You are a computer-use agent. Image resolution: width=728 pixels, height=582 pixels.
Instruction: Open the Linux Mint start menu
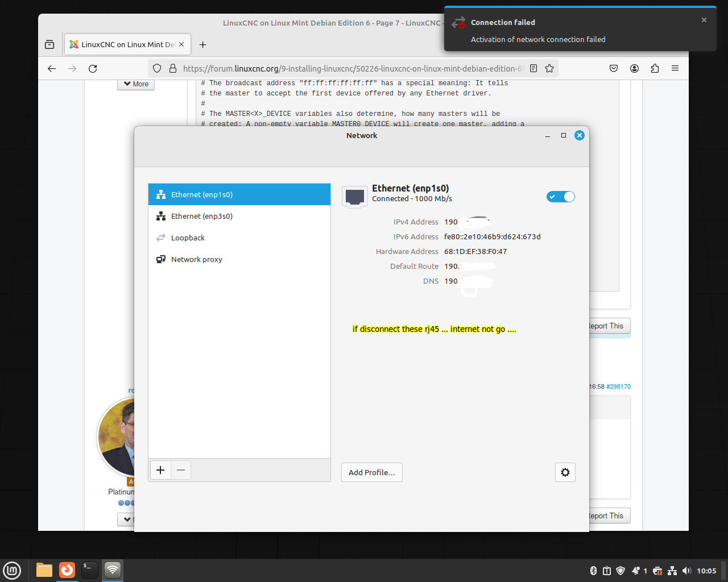coord(12,570)
